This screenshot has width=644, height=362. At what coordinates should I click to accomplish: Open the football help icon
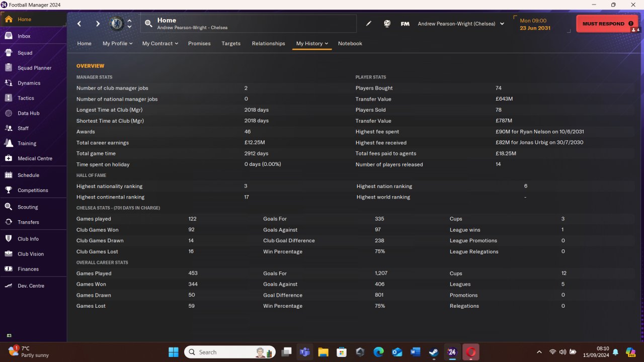387,24
